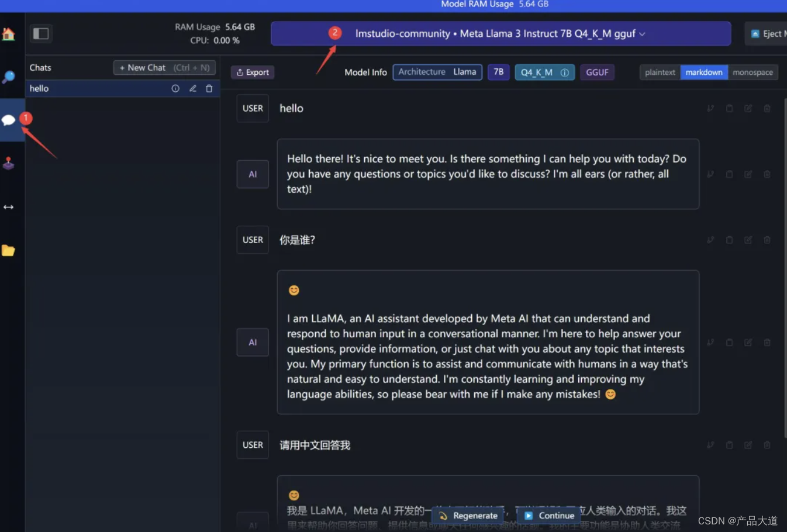
Task: Click the '请用中文回答我' message text
Action: (315, 445)
